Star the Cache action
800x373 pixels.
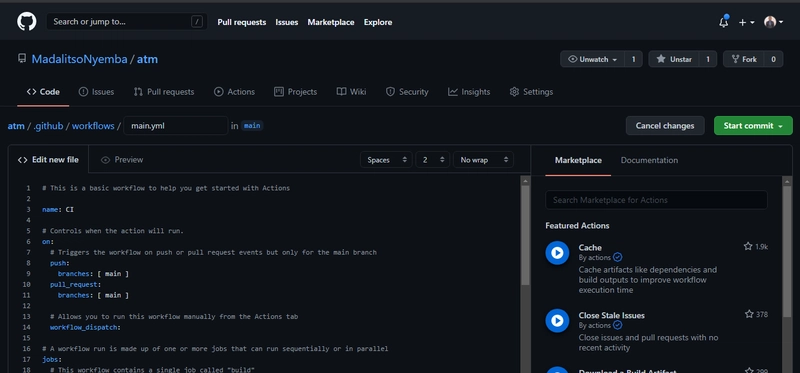point(748,246)
